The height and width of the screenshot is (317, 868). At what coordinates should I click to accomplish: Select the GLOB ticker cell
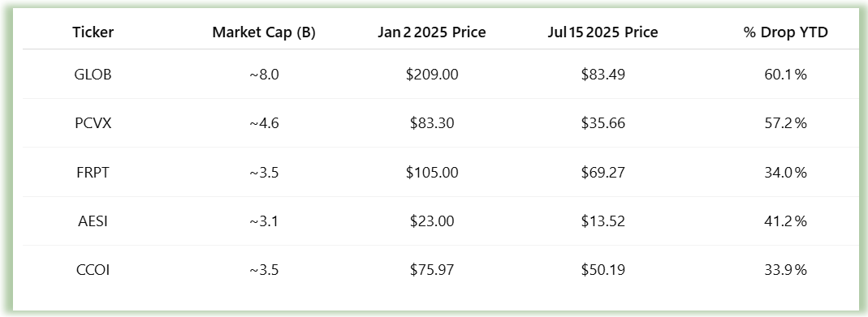click(x=93, y=75)
